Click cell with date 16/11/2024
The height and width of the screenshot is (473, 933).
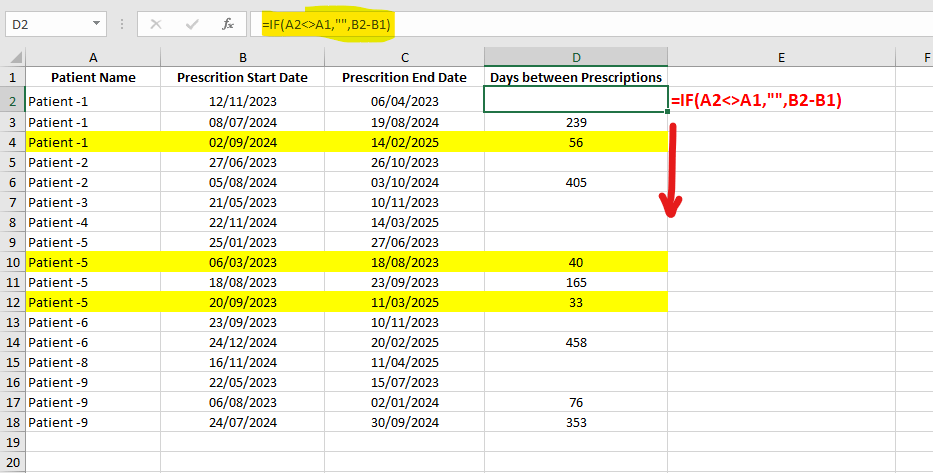[243, 362]
